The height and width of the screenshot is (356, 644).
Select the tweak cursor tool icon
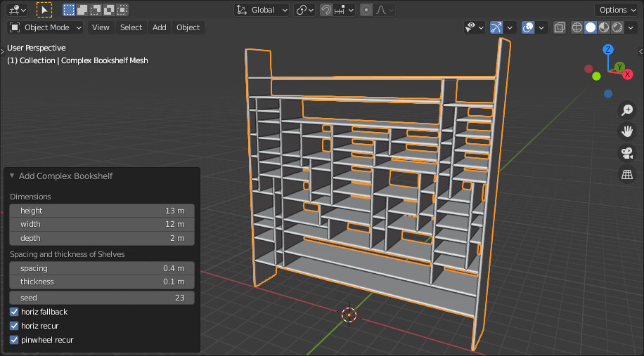tap(44, 10)
